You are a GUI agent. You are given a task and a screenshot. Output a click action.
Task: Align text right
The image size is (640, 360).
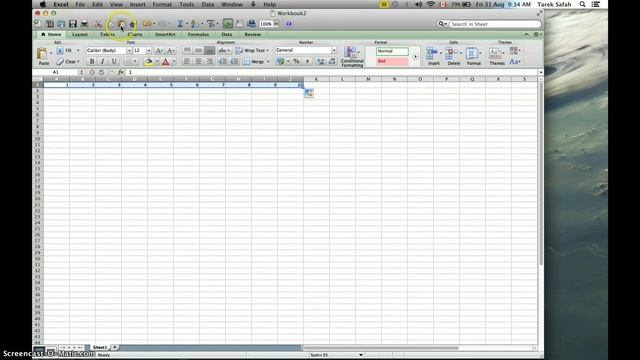(x=209, y=62)
